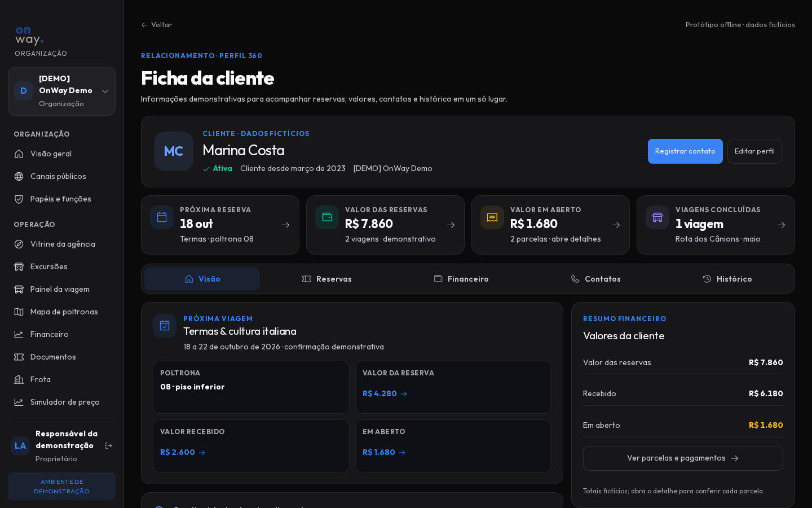The height and width of the screenshot is (508, 812).
Task: Click the Frota building icon
Action: tap(19, 379)
